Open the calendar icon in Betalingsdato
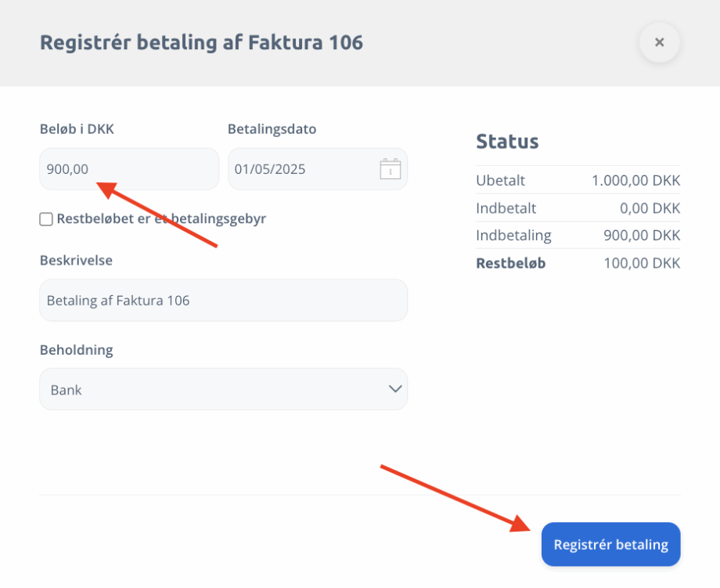The image size is (720, 588). pos(391,168)
